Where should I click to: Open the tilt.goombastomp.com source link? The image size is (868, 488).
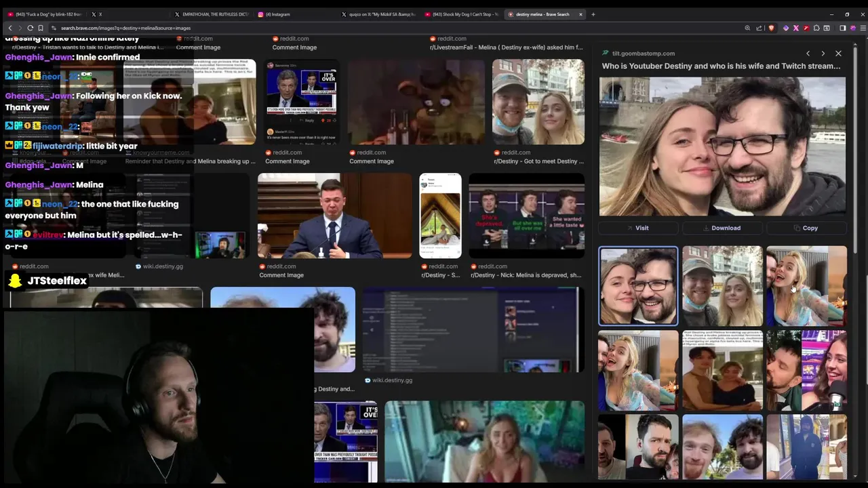(643, 54)
